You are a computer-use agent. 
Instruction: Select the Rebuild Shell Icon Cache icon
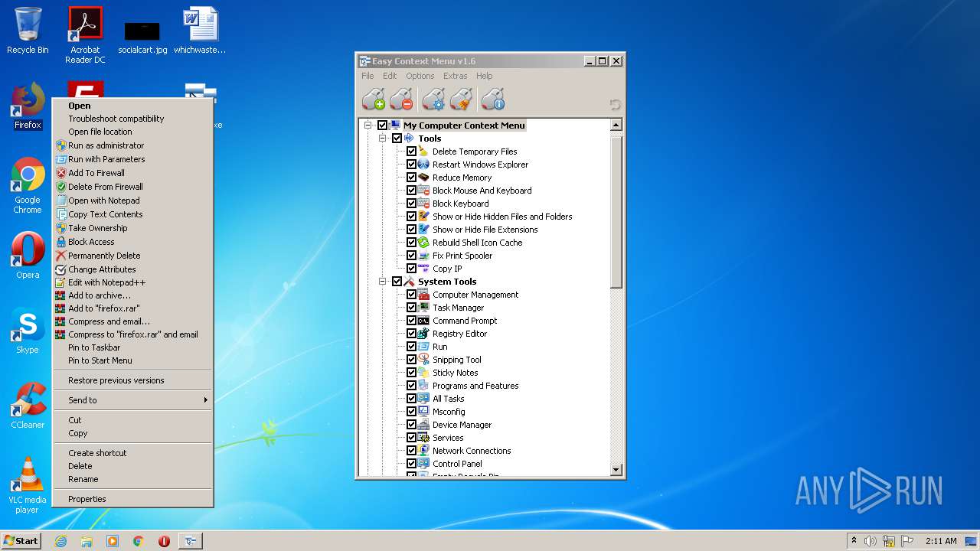(423, 243)
